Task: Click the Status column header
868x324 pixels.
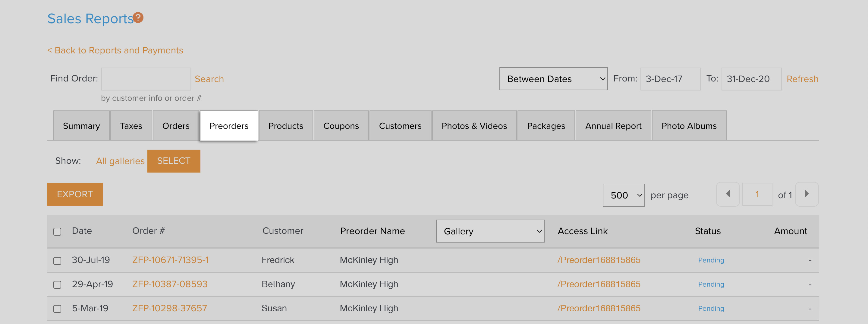Action: tap(708, 231)
